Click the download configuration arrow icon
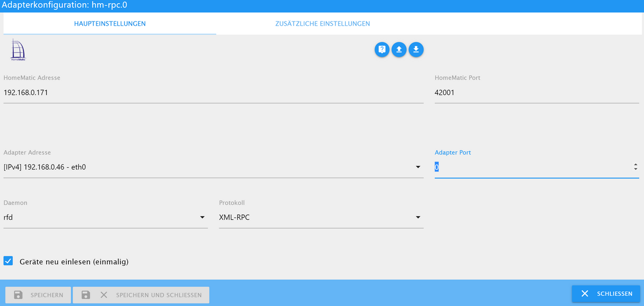This screenshot has width=644, height=306. point(416,49)
